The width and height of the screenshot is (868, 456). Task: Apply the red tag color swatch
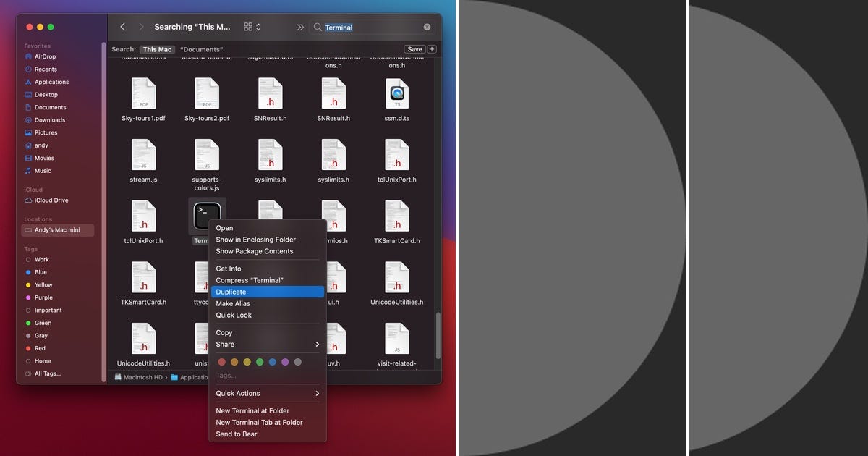(x=221, y=360)
